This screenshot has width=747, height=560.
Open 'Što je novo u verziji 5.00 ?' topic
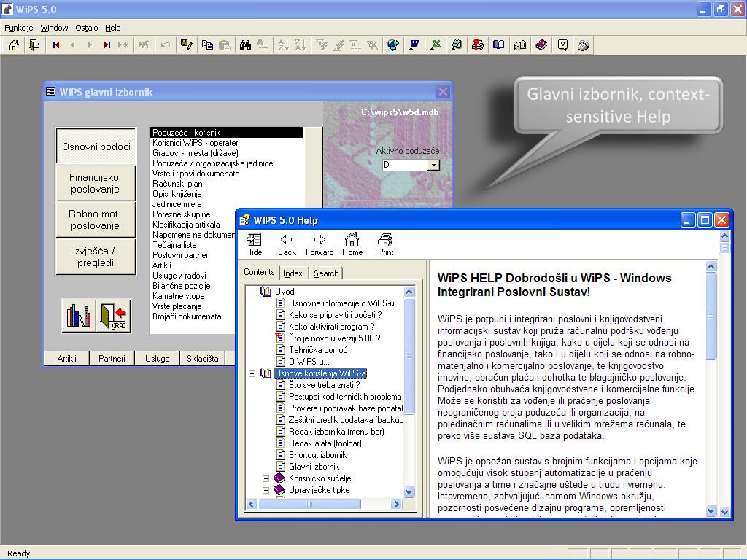coord(334,338)
